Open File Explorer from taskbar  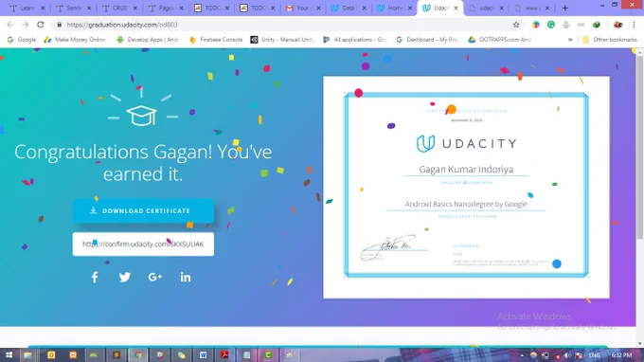(x=27, y=355)
